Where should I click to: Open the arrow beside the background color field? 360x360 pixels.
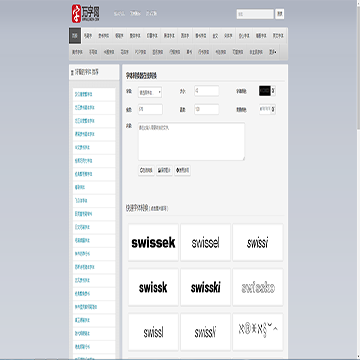tap(273, 109)
